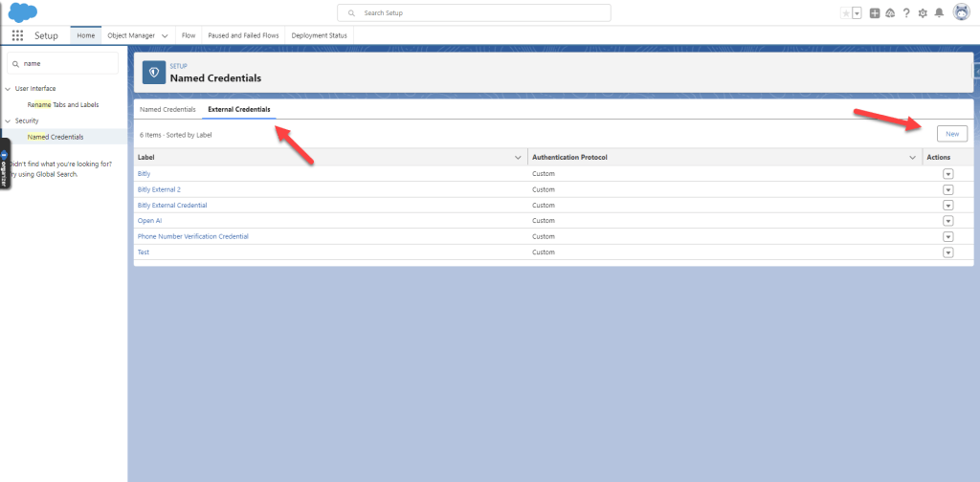
Task: Switch to the Home tab
Action: click(85, 35)
